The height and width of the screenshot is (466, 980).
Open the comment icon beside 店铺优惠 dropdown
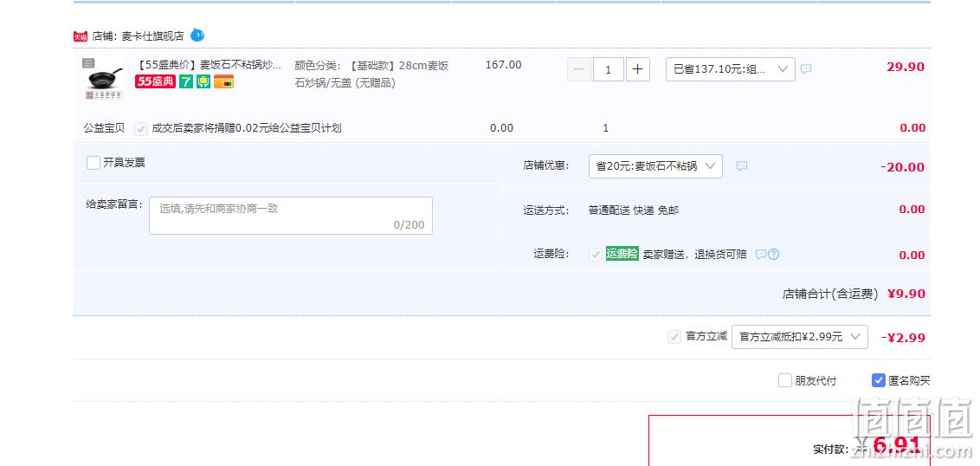[742, 166]
